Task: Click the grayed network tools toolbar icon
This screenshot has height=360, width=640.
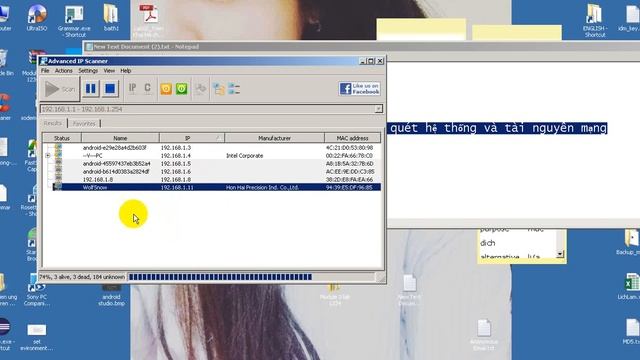Action: [x=200, y=89]
